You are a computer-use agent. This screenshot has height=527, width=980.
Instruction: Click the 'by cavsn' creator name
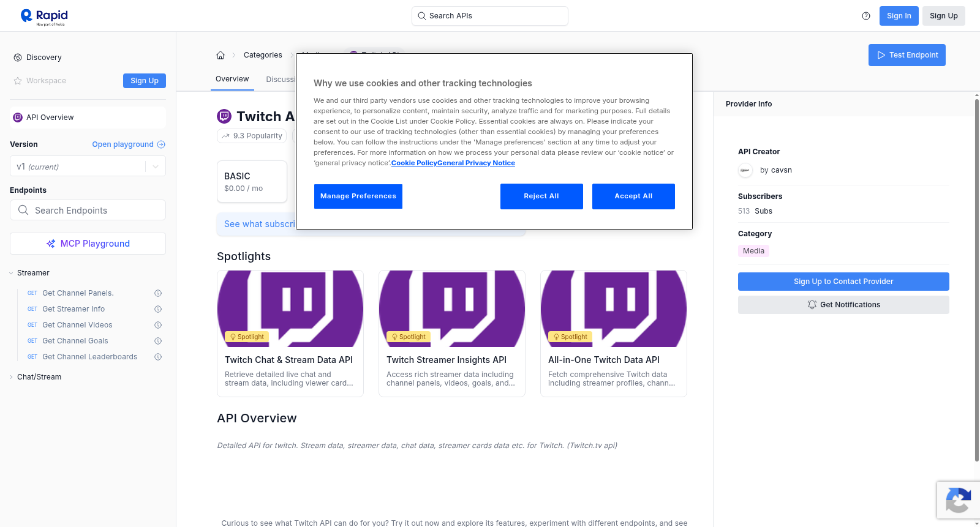click(x=776, y=170)
